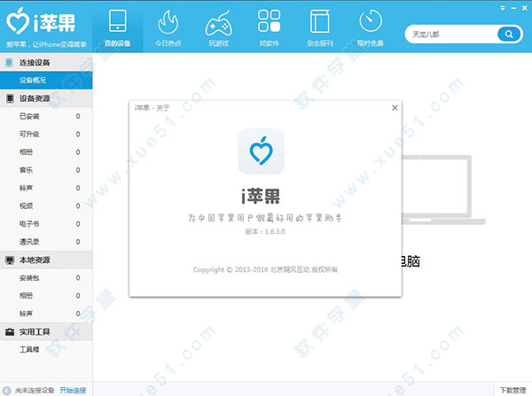The image size is (532, 396).
Task: Select 已安装 in the sidebar
Action: point(46,116)
